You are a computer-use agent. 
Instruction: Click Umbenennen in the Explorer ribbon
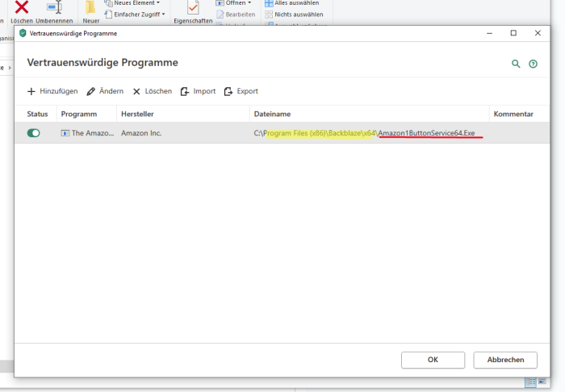pyautogui.click(x=54, y=13)
